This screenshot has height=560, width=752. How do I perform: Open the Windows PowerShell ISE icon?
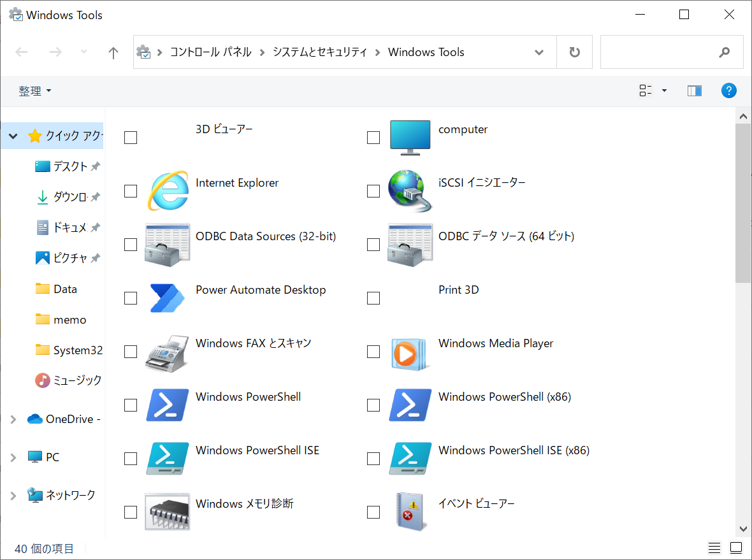(x=168, y=459)
